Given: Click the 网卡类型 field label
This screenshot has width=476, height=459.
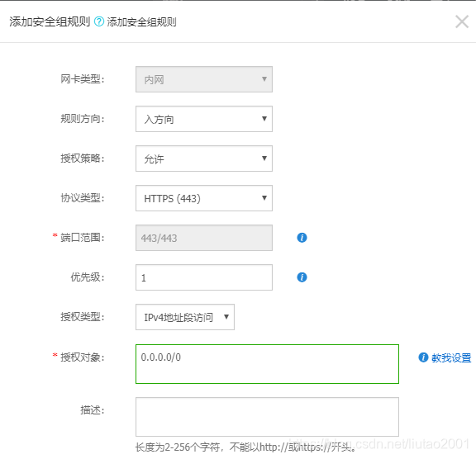Looking at the screenshot, I should 83,79.
